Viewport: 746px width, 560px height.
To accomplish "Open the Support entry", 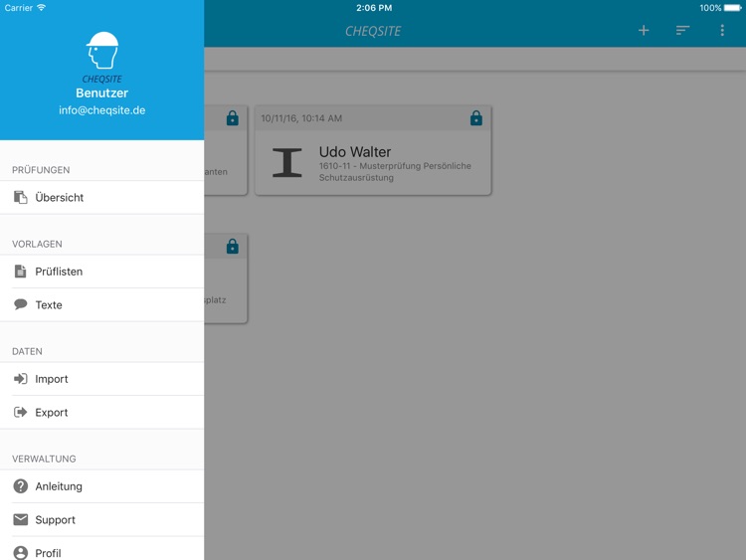I will coord(101,520).
